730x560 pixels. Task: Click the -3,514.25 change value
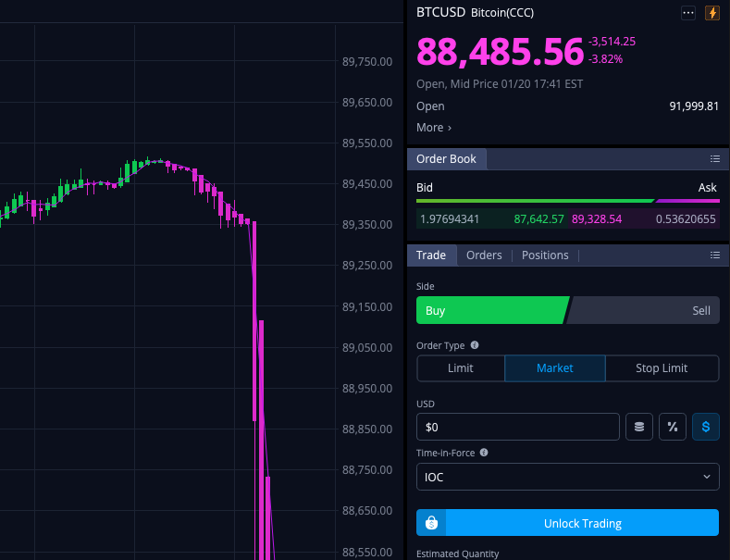click(612, 42)
